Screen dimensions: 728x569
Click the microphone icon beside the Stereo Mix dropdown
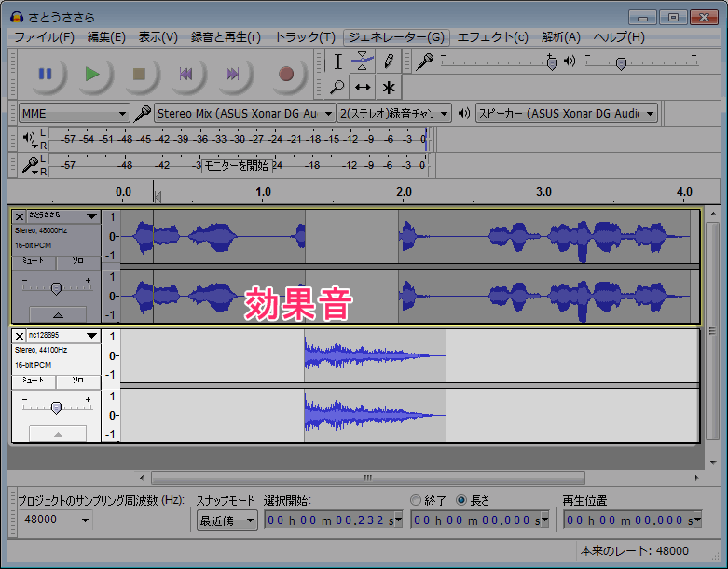point(143,114)
